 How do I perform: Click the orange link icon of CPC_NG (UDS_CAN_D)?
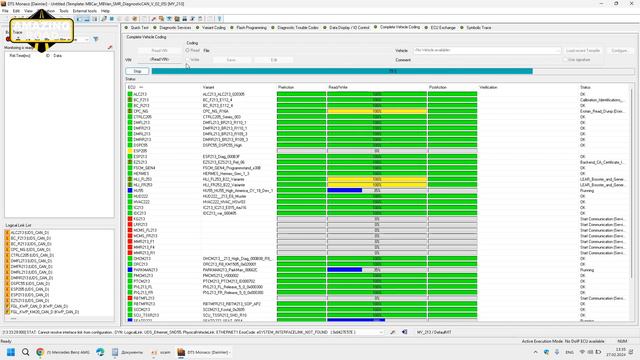7,249
